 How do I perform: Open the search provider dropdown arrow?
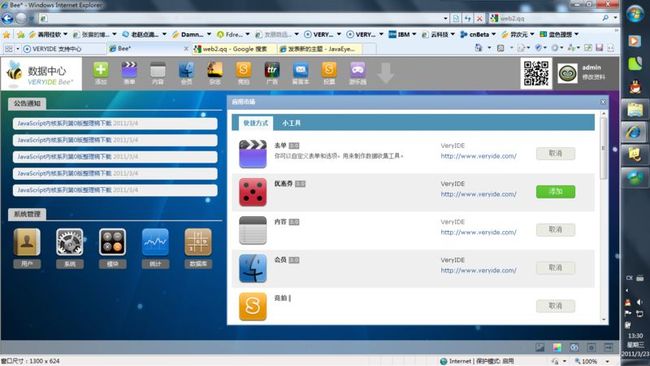(x=616, y=18)
